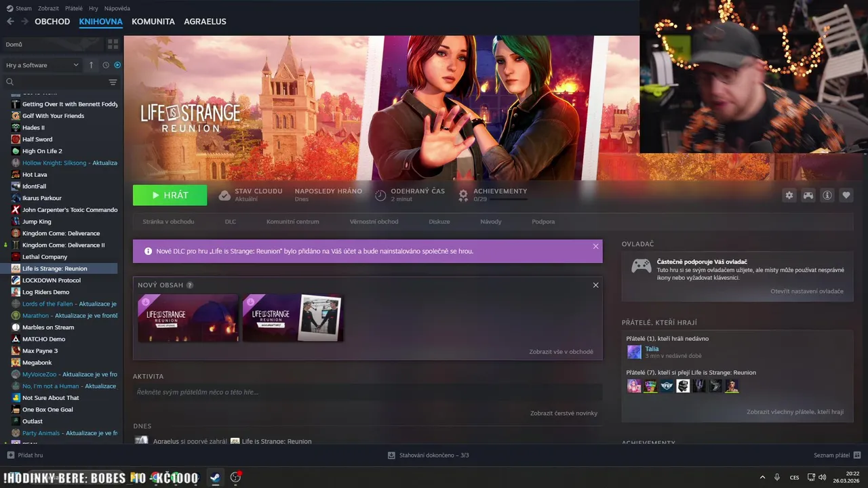
Task: Open the Hry a Software dropdown
Action: pos(42,65)
